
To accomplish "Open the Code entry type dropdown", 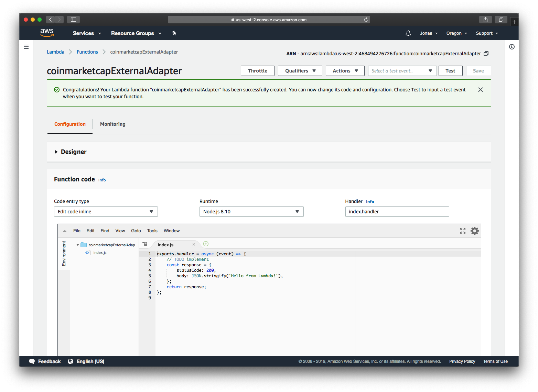I will click(x=106, y=212).
